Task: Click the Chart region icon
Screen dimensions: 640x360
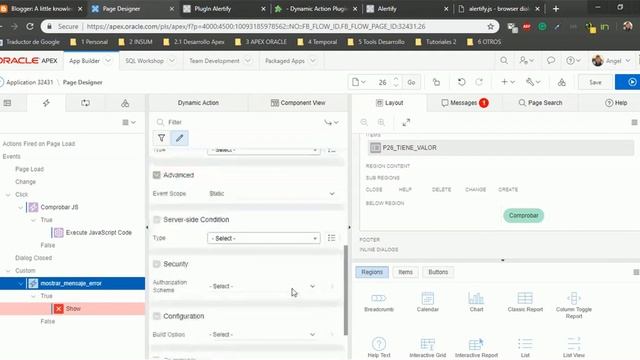Action: (476, 298)
